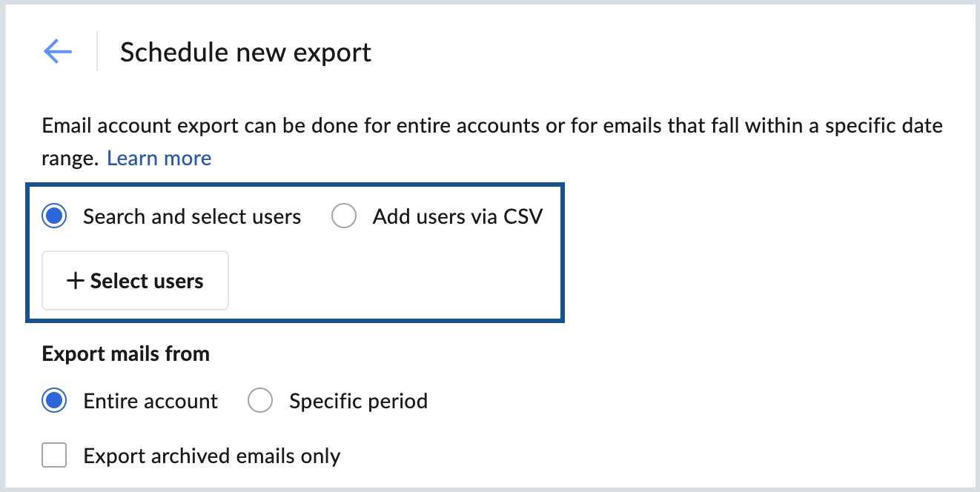Click Select users to add accounts
The height and width of the screenshot is (492, 980).
coord(135,280)
